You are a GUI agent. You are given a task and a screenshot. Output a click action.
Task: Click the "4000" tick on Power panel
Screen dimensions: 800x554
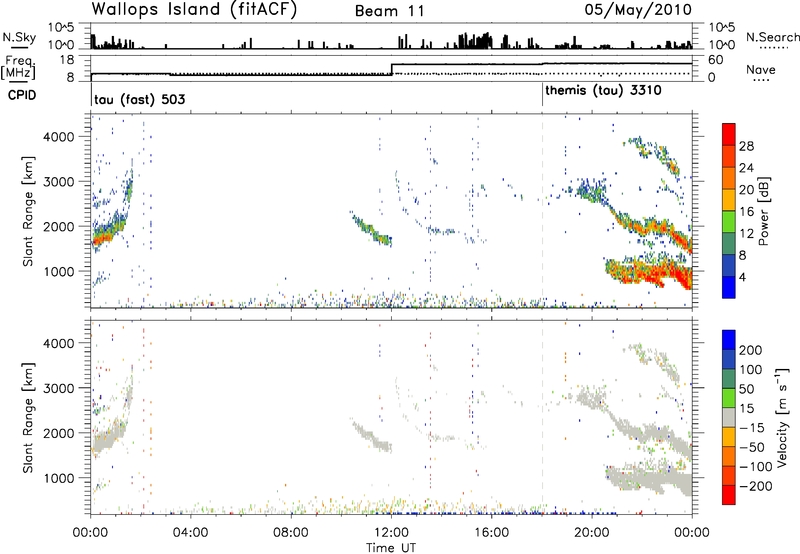click(58, 137)
